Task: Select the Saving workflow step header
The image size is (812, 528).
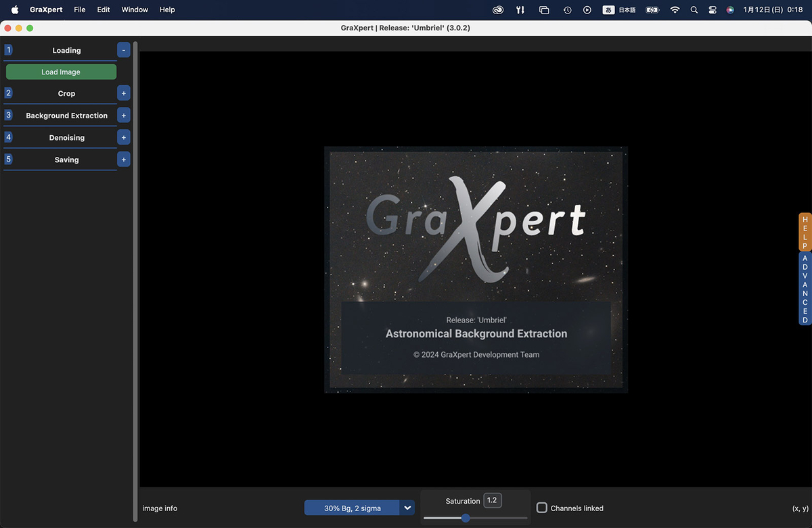Action: [66, 160]
